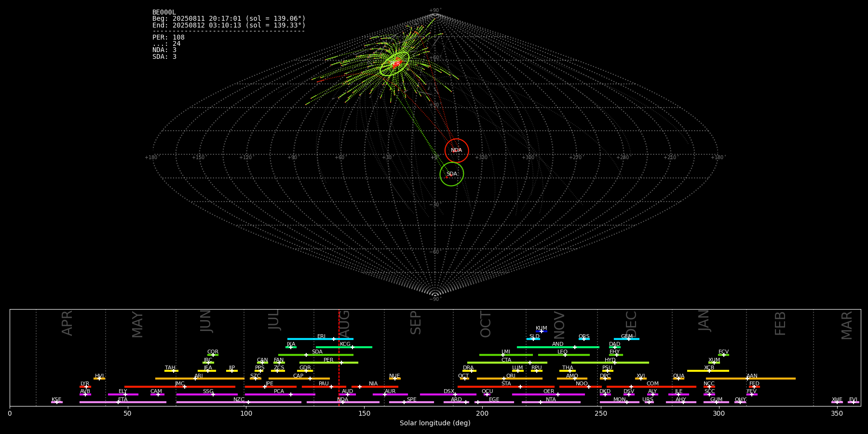Click the green AND shower bar
Screen dimensions: 868x434
(x=558, y=347)
